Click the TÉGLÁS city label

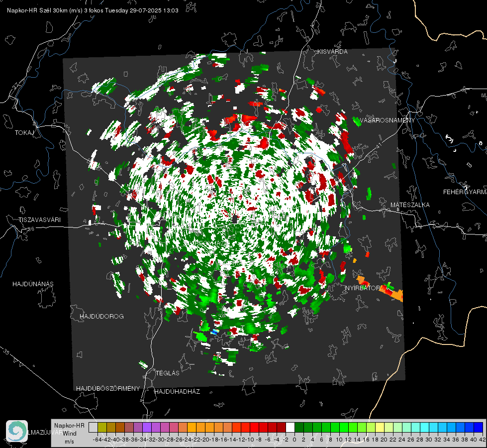168,373
